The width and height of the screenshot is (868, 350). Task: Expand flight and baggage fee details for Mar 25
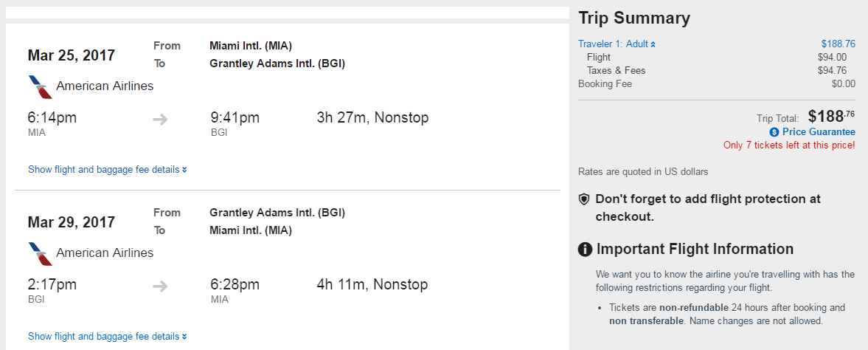107,170
